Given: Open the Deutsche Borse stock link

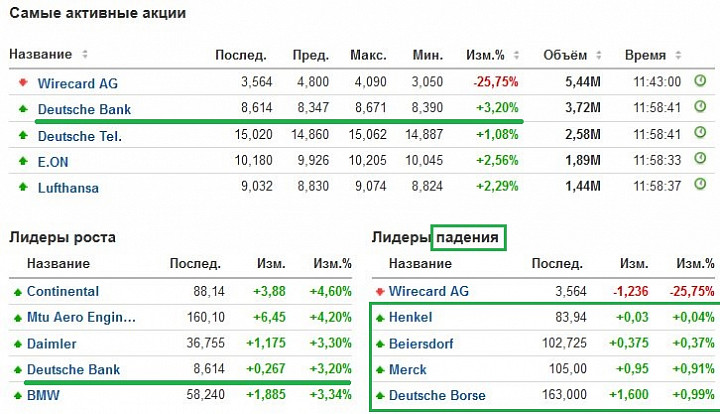Looking at the screenshot, I should click(437, 395).
